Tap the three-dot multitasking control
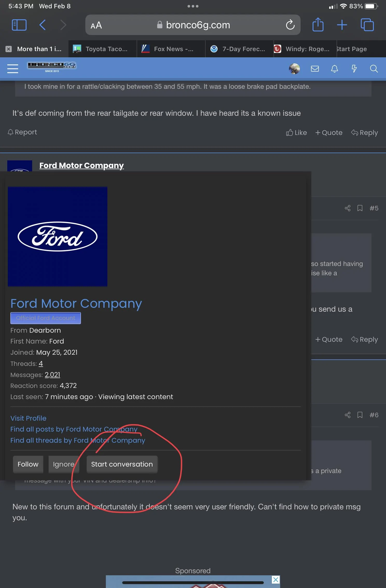The image size is (386, 588). [x=193, y=6]
